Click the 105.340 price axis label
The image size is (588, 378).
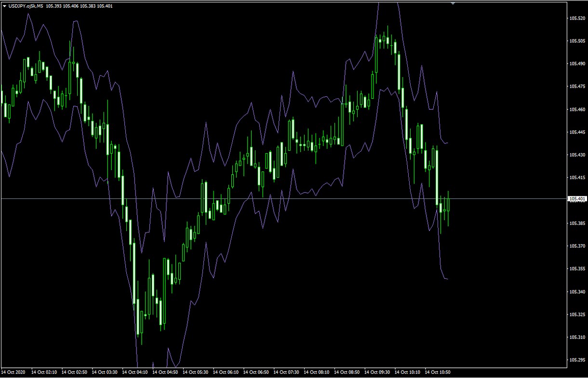(x=577, y=292)
